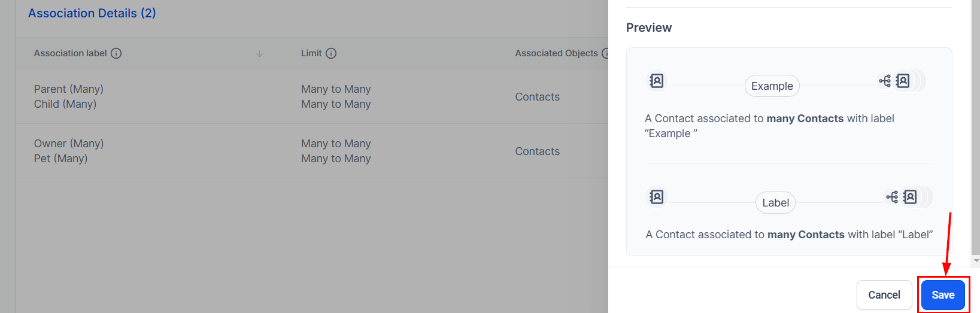Click the branch icon in the Label preview

coord(892,197)
